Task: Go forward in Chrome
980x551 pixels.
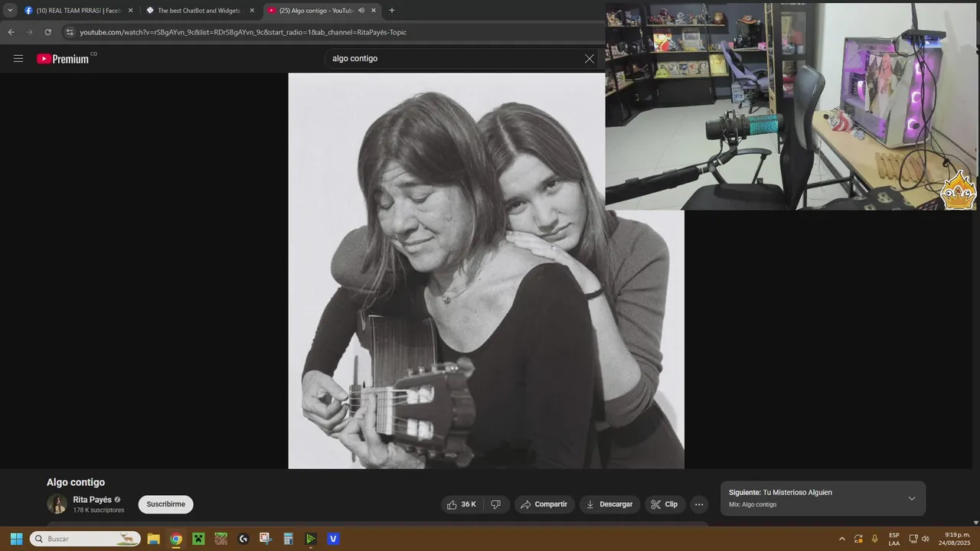Action: click(29, 32)
